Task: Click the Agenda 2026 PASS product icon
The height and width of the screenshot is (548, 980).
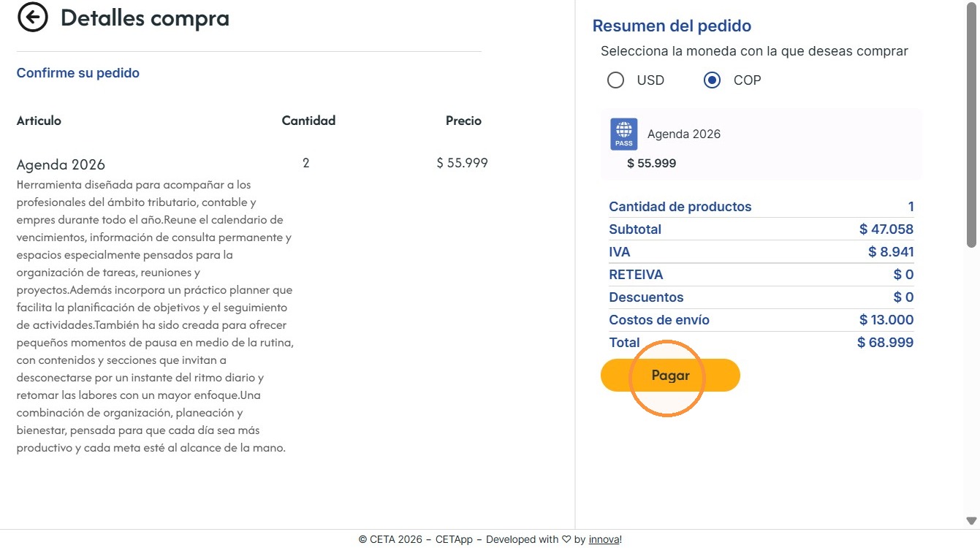Action: pos(624,134)
